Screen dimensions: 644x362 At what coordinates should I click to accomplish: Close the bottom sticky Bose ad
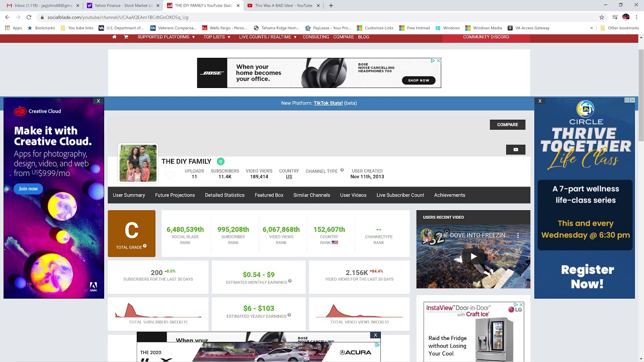[375, 335]
